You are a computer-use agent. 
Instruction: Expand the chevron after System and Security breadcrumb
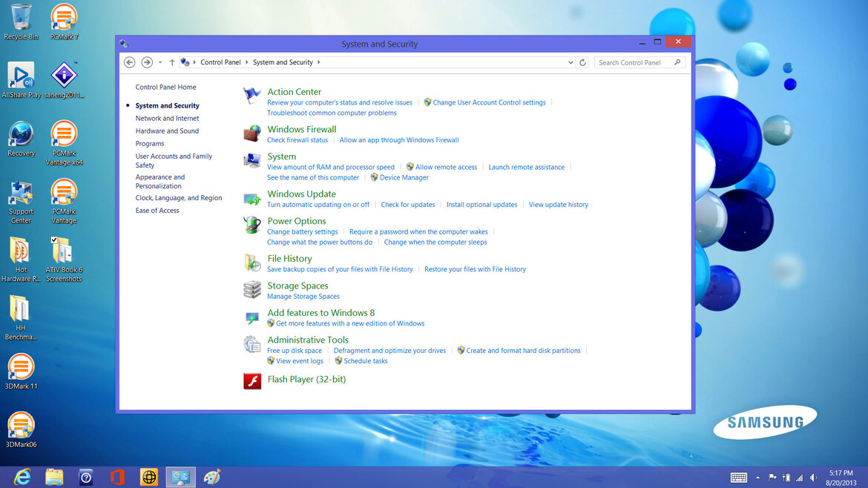click(x=319, y=62)
